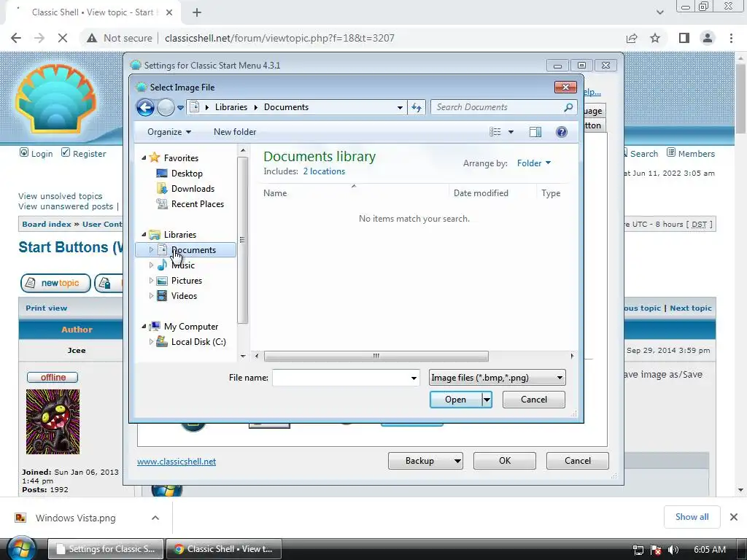This screenshot has height=560, width=747.
Task: Click New folder button
Action: (235, 132)
